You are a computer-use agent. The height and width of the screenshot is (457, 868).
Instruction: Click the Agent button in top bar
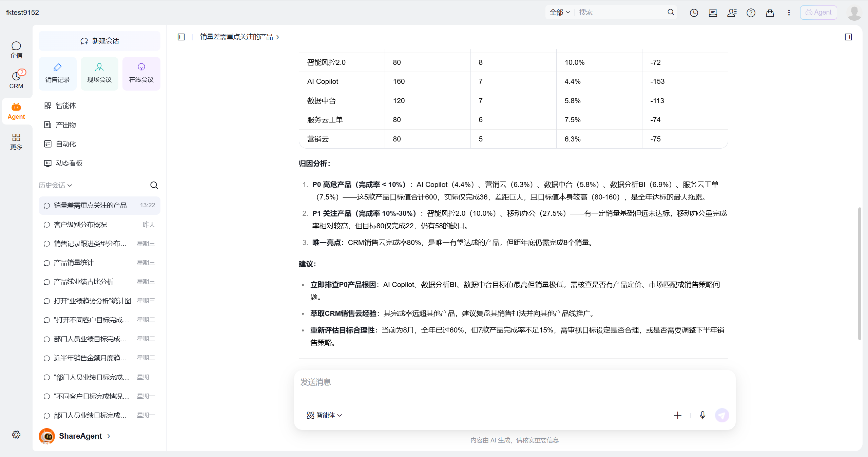click(x=818, y=13)
